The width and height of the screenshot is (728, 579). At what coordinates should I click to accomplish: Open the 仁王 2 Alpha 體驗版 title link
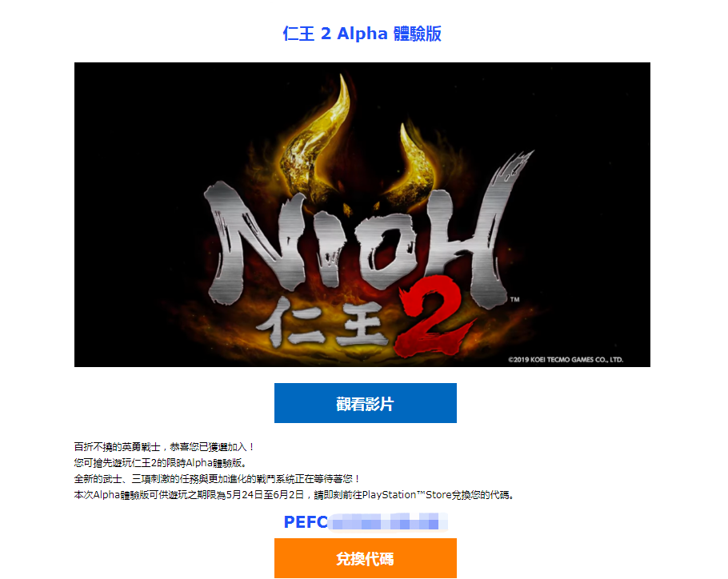pos(362,34)
